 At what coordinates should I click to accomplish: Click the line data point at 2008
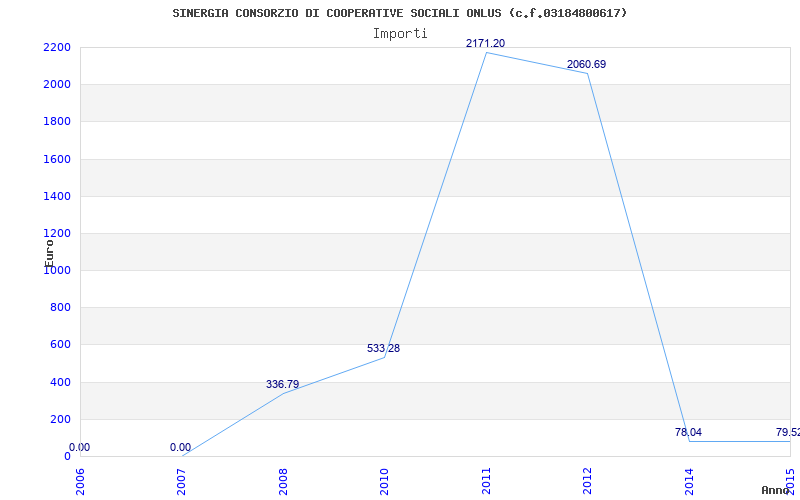pyautogui.click(x=283, y=393)
